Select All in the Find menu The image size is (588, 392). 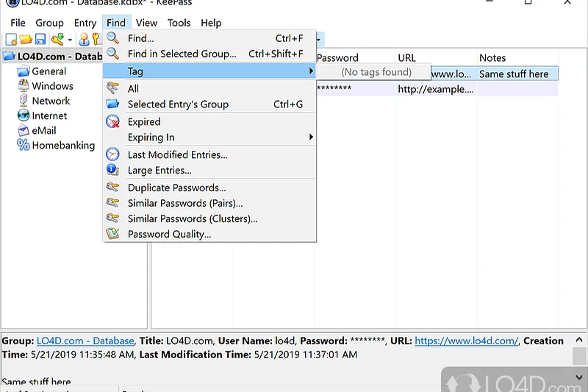click(209, 88)
